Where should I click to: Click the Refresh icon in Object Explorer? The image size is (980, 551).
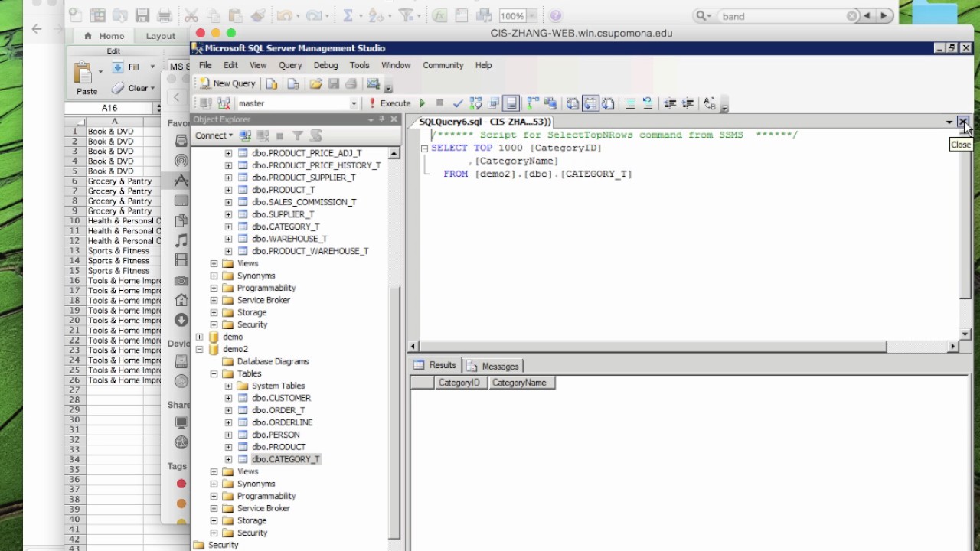click(315, 135)
